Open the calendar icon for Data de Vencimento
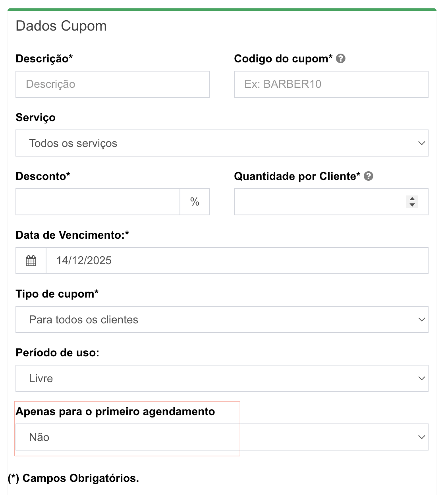Viewport: 448px width, 495px height. (31, 261)
